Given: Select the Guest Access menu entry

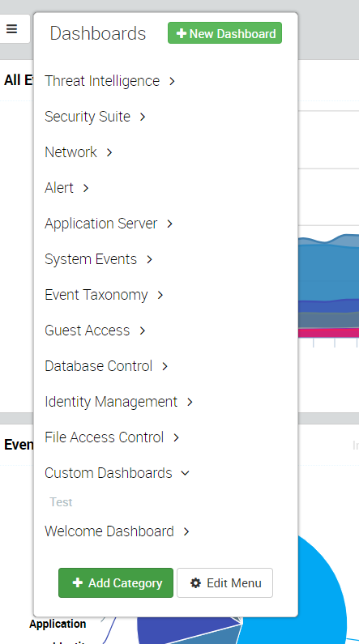Looking at the screenshot, I should pos(87,331).
